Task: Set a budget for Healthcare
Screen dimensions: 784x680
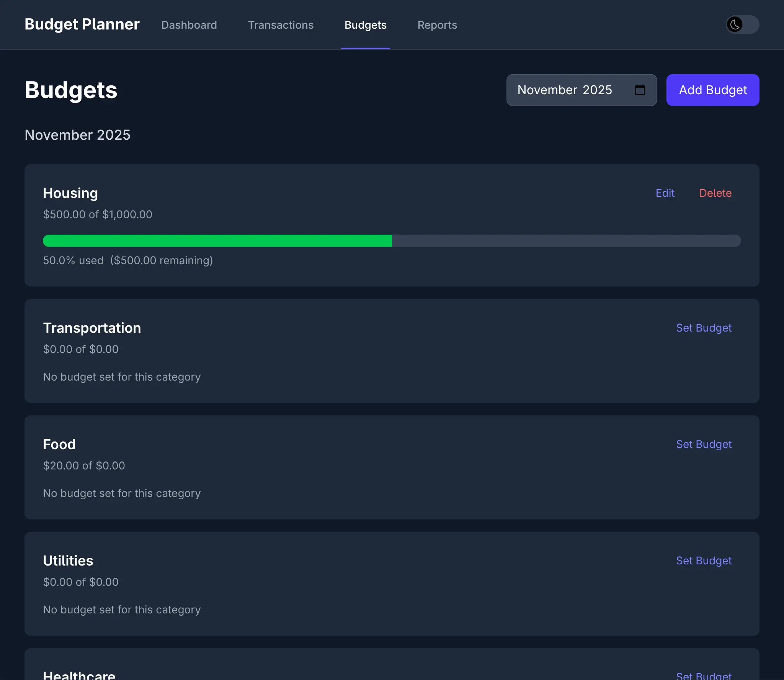Action: coord(703,677)
